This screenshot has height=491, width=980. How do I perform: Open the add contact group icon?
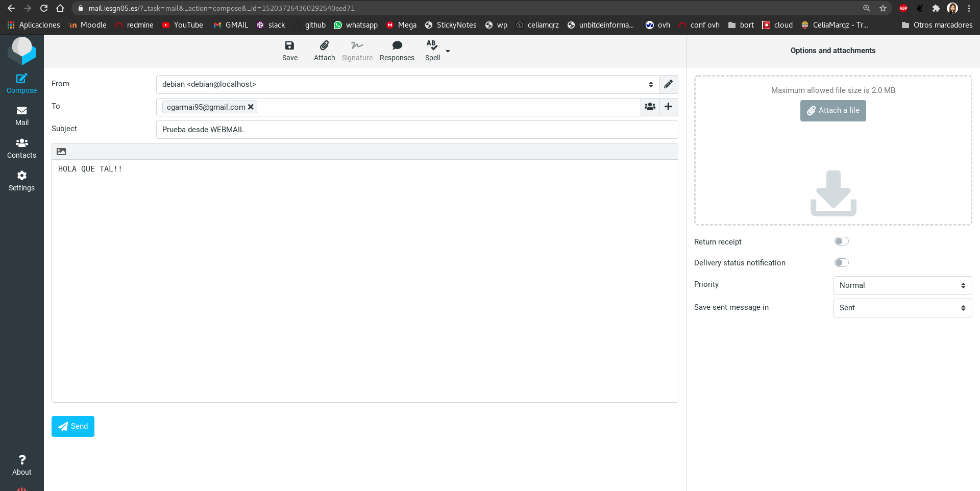coord(650,107)
